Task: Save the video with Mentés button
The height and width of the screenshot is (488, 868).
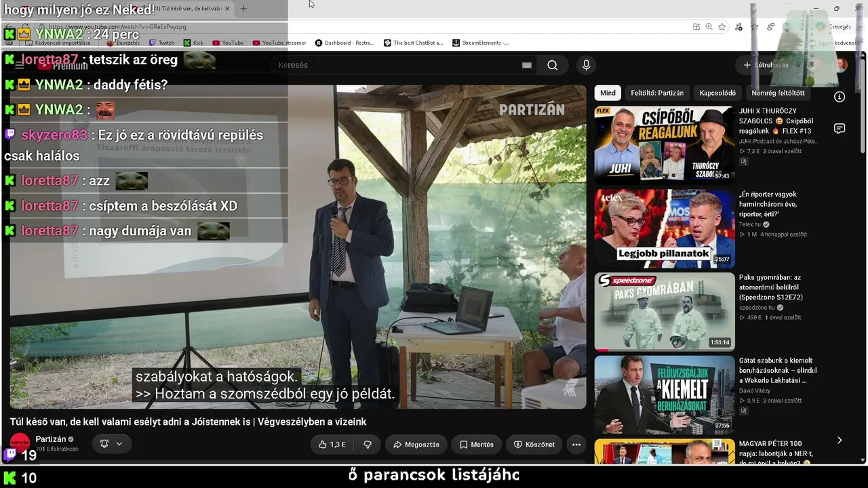Action: (x=476, y=445)
